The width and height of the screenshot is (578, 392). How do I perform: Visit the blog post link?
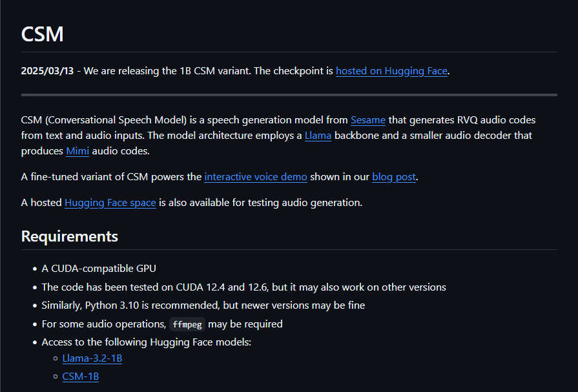(394, 177)
